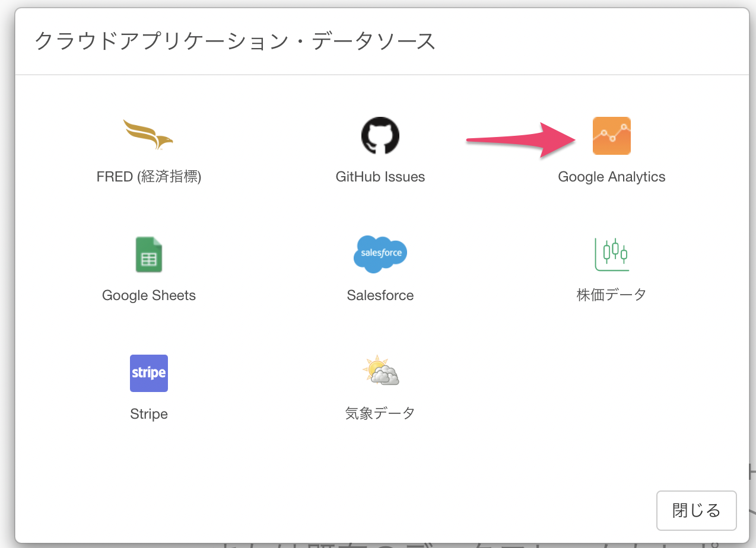Image resolution: width=756 pixels, height=548 pixels.
Task: Choose the Google Analytics orange chart icon
Action: click(x=612, y=136)
